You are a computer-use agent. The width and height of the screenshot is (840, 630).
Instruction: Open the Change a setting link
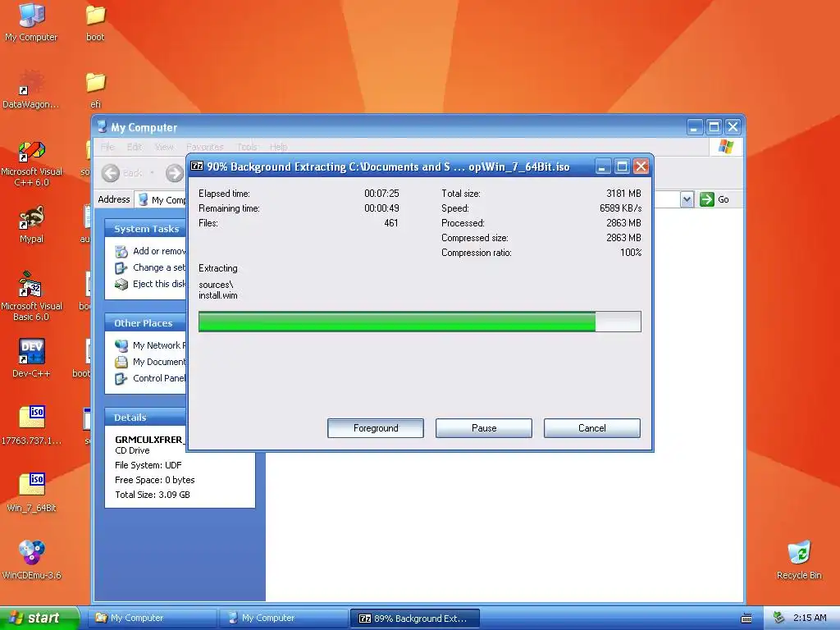tap(159, 267)
